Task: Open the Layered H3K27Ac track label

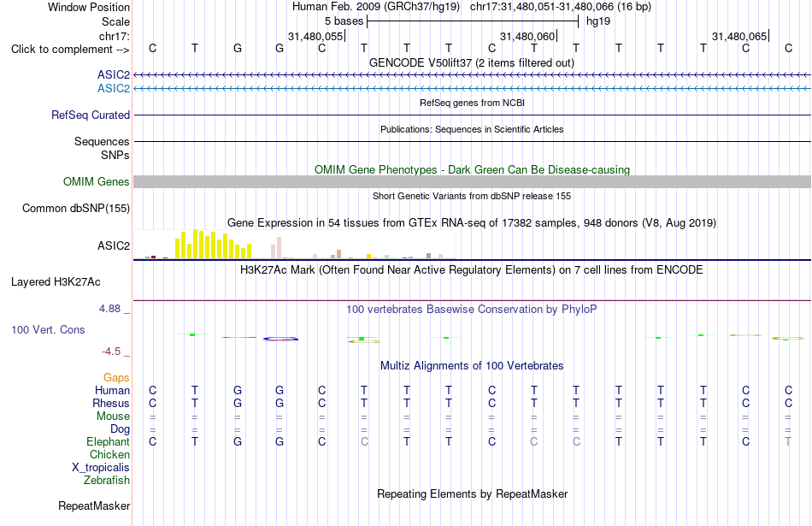Action: pyautogui.click(x=56, y=282)
